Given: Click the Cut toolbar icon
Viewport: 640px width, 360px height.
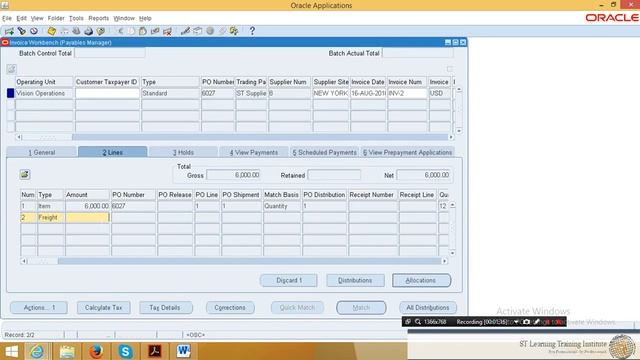Looking at the screenshot, I should pos(120,31).
